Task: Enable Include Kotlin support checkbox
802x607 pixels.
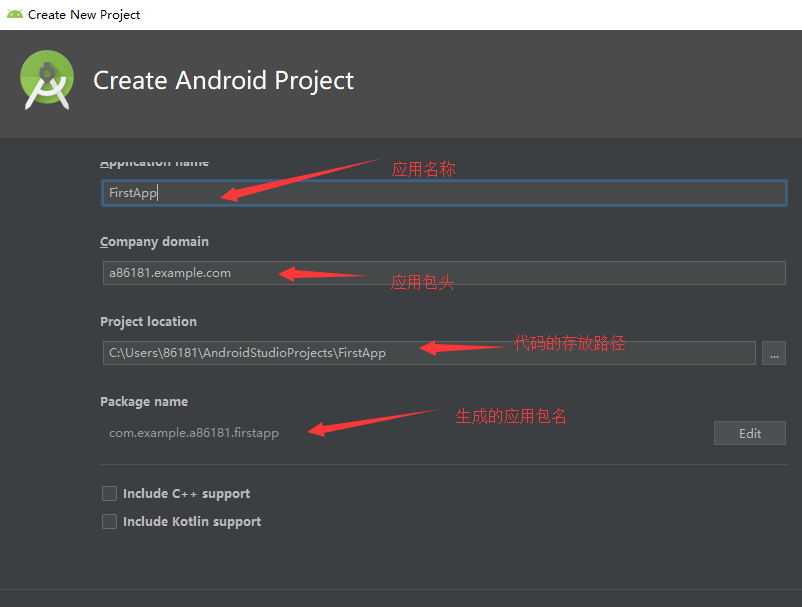Action: tap(109, 522)
